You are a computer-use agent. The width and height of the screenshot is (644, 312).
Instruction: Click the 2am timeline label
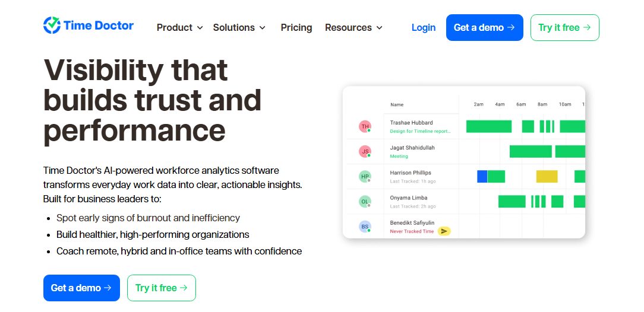click(478, 104)
